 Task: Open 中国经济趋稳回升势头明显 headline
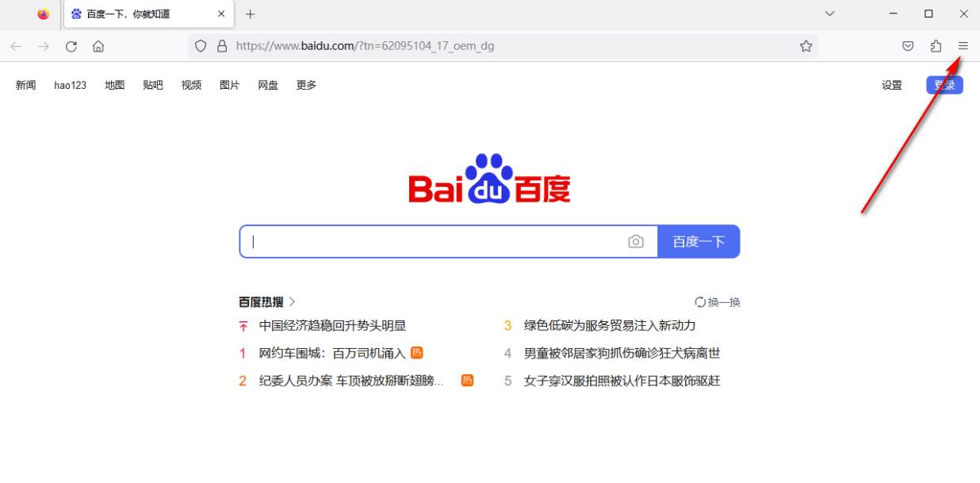tap(332, 325)
